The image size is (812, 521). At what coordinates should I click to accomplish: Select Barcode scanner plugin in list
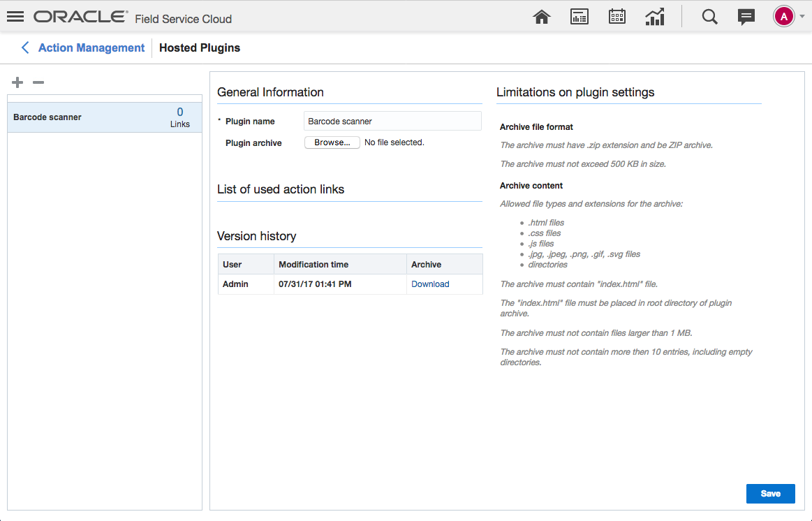(x=47, y=117)
